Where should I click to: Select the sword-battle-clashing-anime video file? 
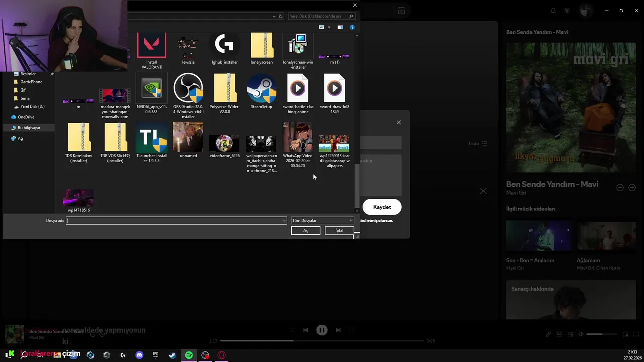(x=298, y=94)
